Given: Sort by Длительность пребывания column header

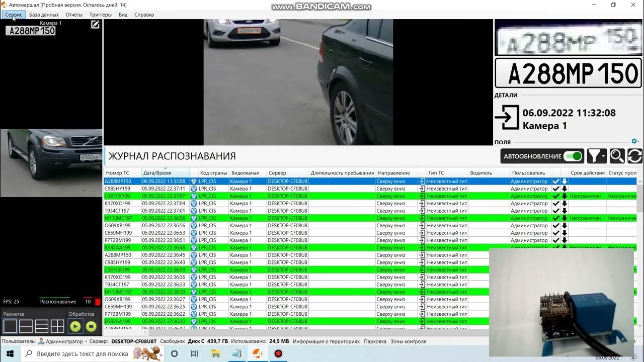Looking at the screenshot, I should point(342,173).
